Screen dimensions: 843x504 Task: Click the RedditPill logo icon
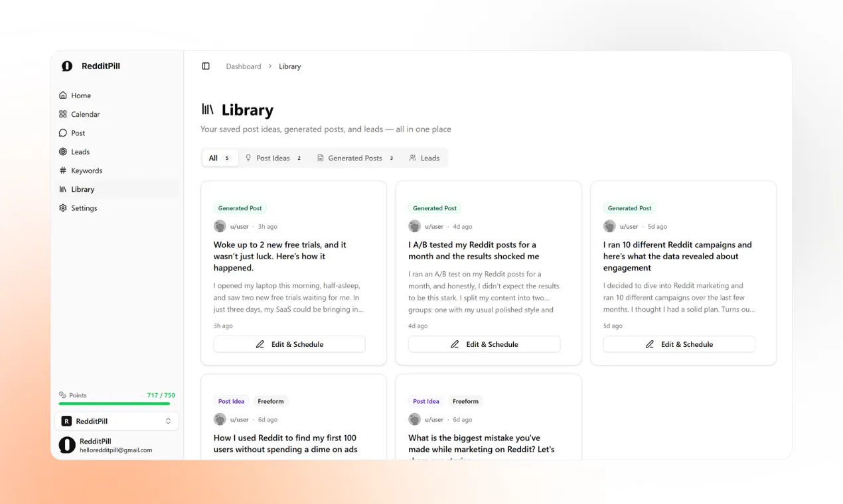pyautogui.click(x=67, y=66)
